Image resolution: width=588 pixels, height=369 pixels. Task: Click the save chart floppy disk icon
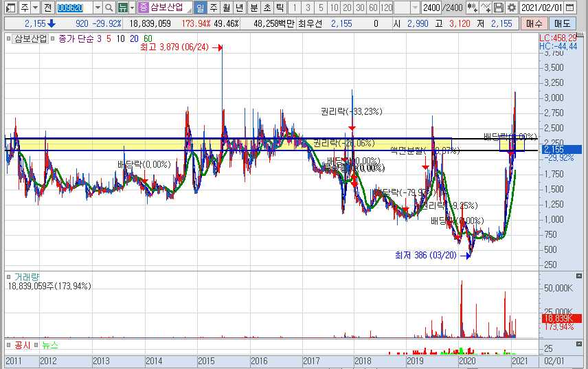(499, 8)
